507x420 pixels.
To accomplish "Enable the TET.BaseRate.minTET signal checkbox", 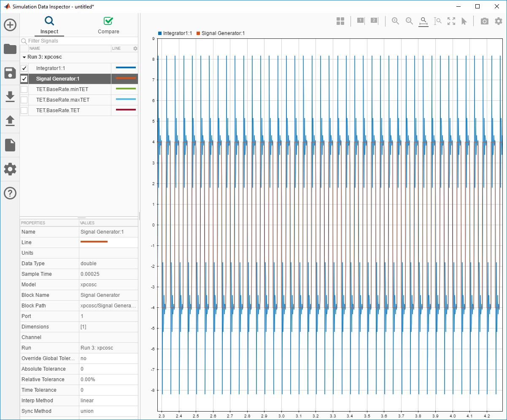I will coord(24,89).
